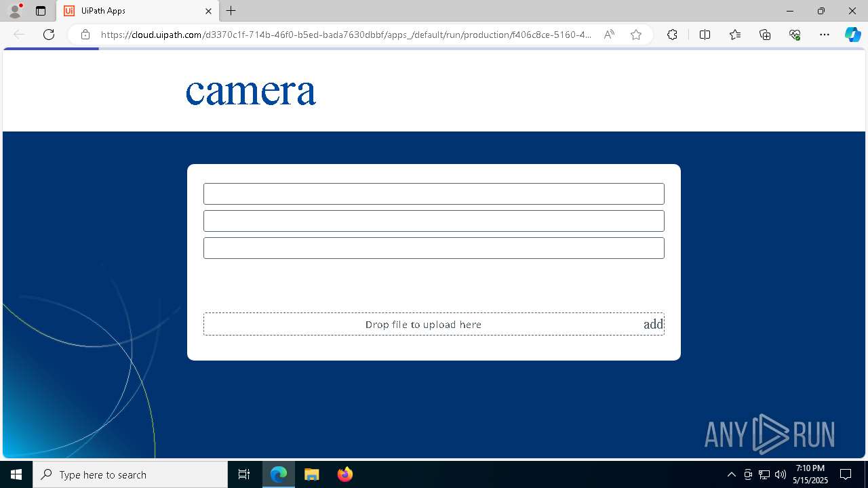Open Edge Settings and more menu
This screenshot has width=868, height=488.
coord(825,35)
